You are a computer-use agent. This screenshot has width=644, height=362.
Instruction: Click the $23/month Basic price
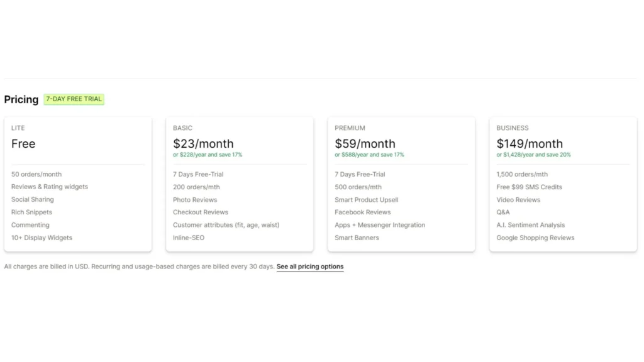click(203, 144)
